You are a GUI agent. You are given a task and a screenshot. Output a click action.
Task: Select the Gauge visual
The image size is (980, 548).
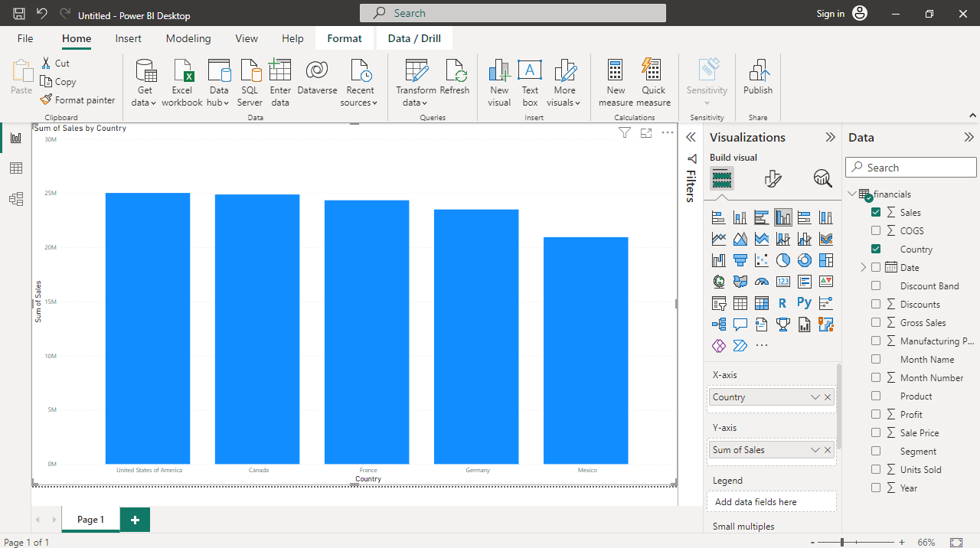(x=761, y=282)
